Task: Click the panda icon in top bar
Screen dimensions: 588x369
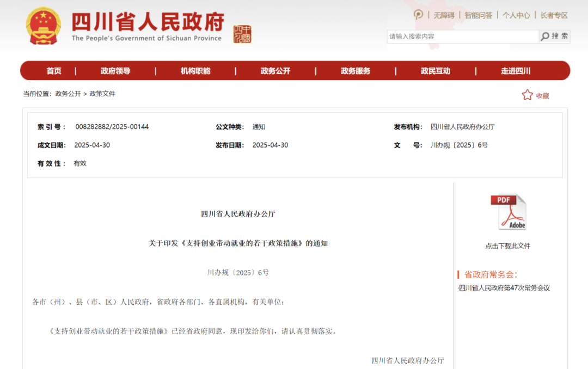Action: 418,15
